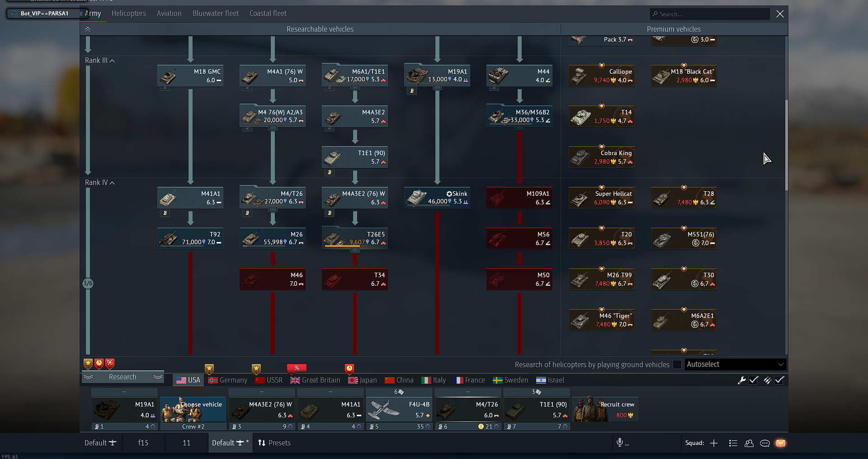
Task: Collapse the Rank IV section
Action: point(112,182)
